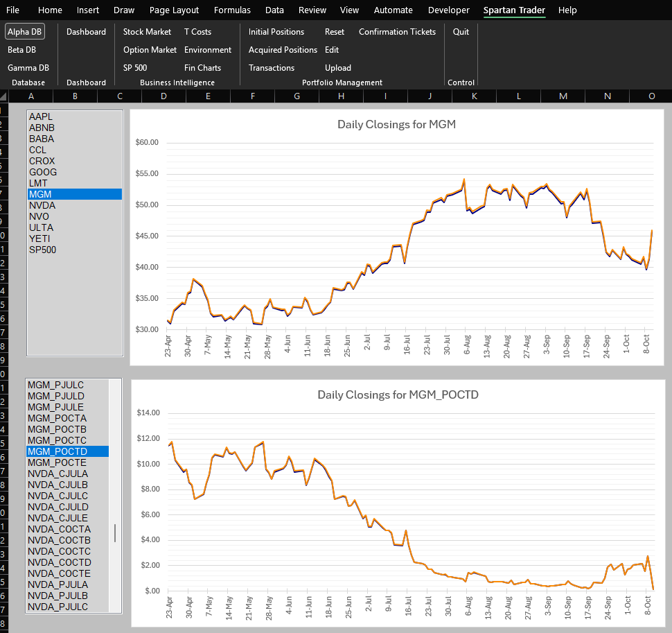
Task: View Initial Positions
Action: [276, 31]
